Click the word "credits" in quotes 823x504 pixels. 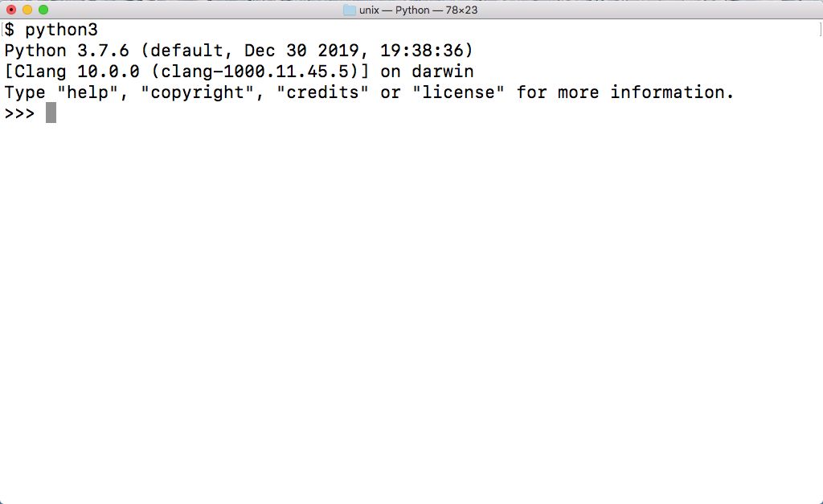[322, 92]
